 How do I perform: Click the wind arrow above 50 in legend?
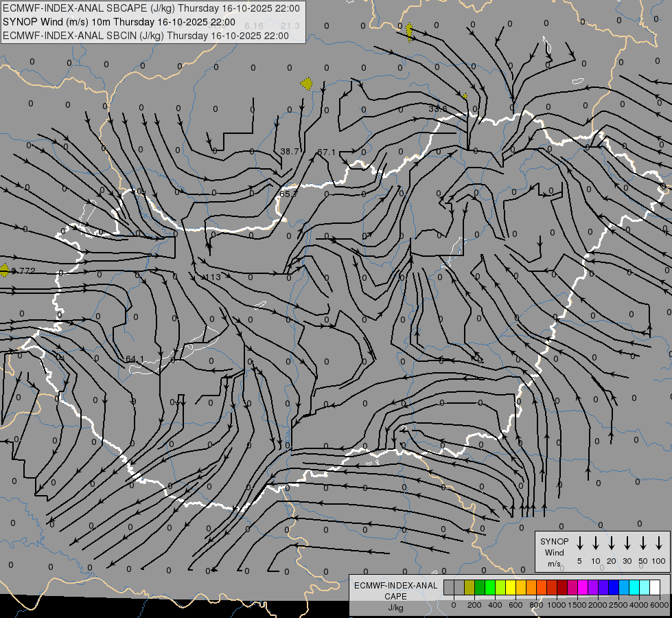pos(643,543)
